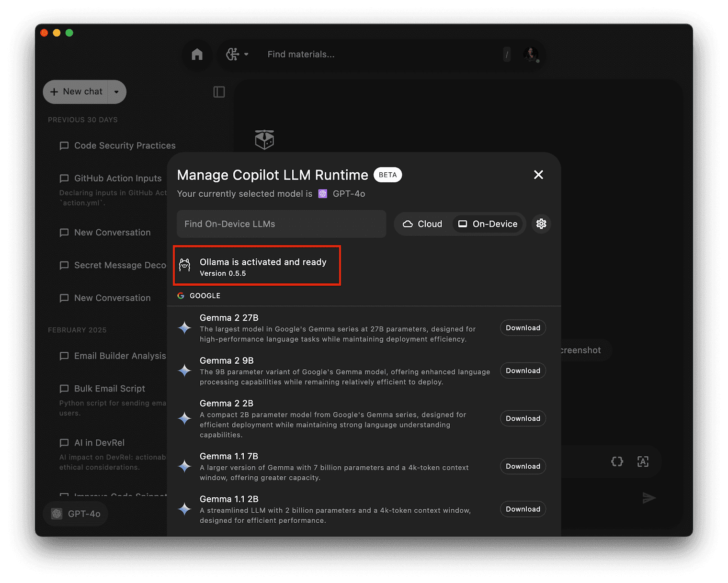This screenshot has width=728, height=583.
Task: Click the code braces icon in chat input
Action: point(617,461)
